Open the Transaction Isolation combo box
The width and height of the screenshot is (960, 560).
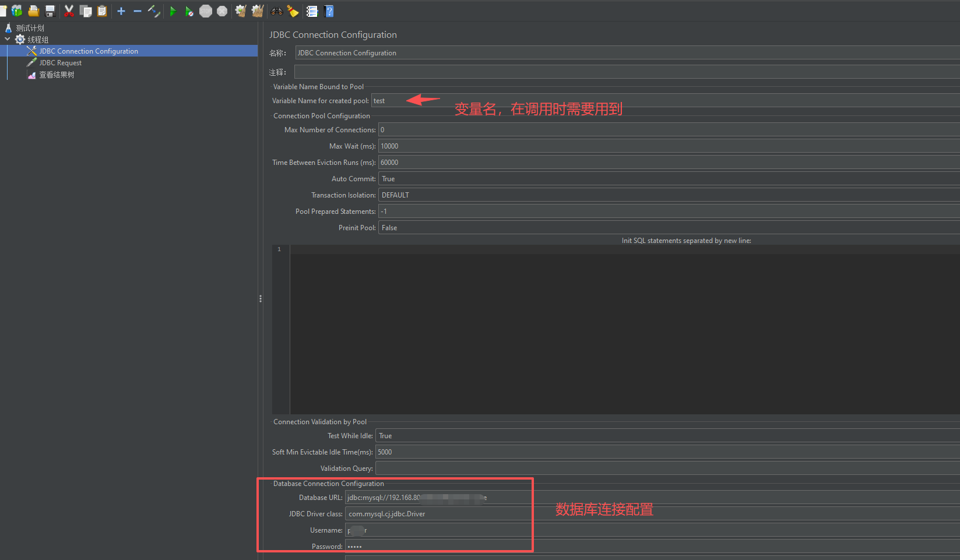pos(669,195)
